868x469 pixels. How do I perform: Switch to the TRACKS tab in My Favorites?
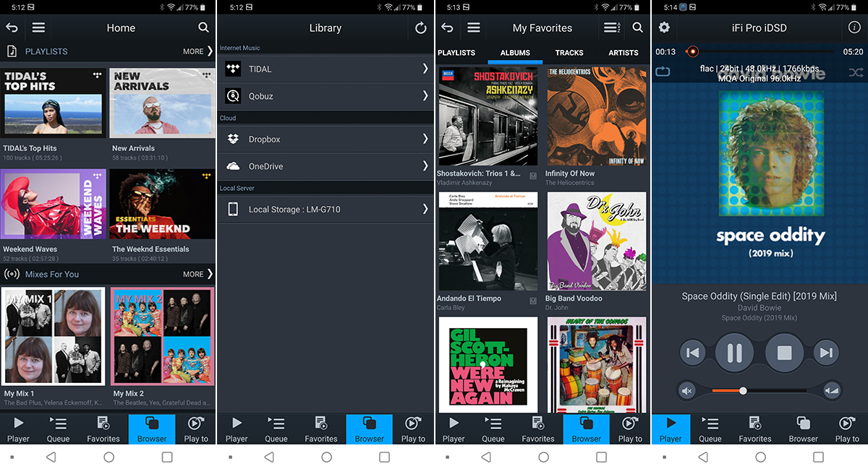point(569,53)
